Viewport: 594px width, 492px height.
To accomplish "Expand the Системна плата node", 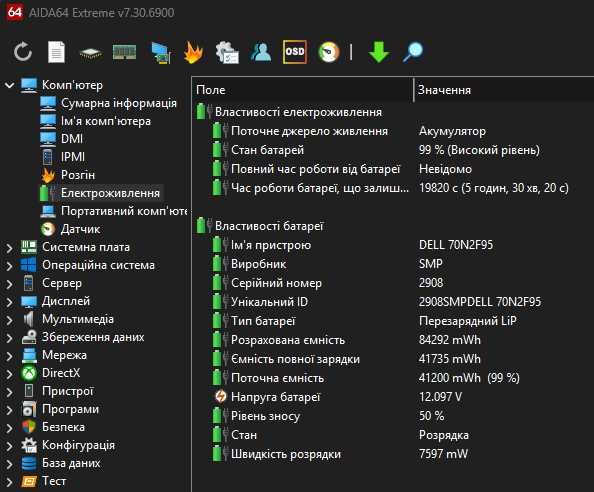I will point(9,248).
